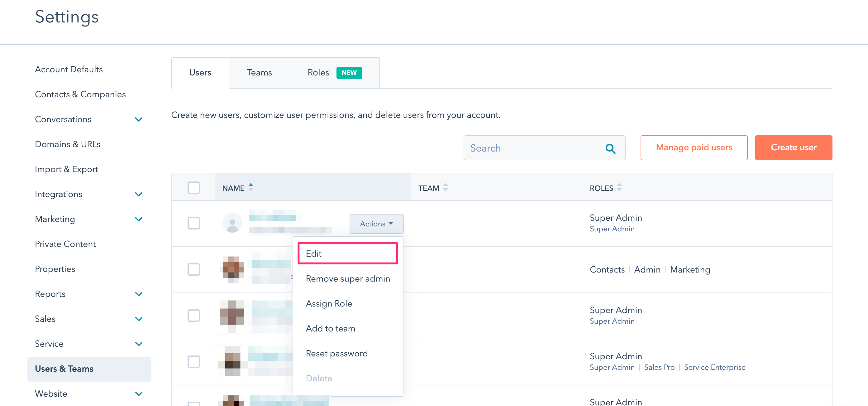Choose Assign Role menu item
The height and width of the screenshot is (406, 868).
point(348,303)
